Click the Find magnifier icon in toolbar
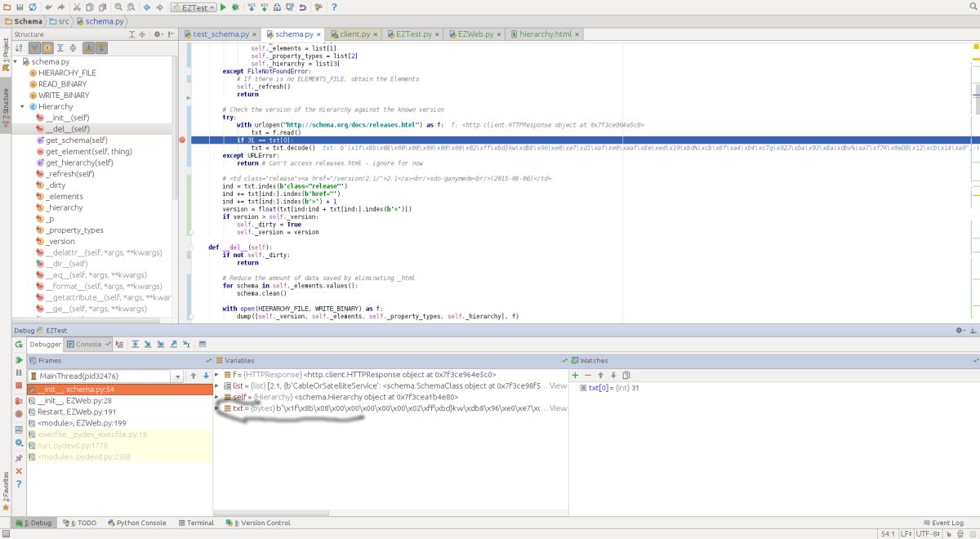Viewport: 980px width, 539px height. point(118,7)
